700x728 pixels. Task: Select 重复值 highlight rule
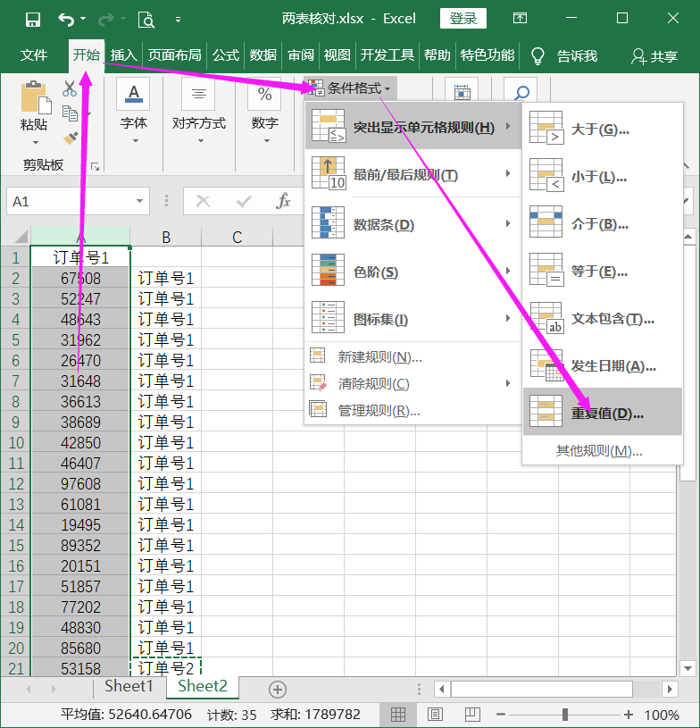(603, 412)
